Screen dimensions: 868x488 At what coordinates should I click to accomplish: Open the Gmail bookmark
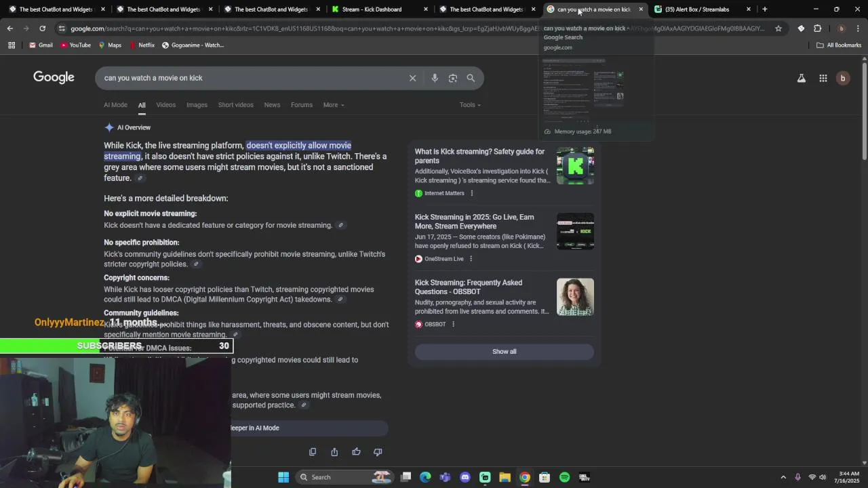[x=41, y=45]
